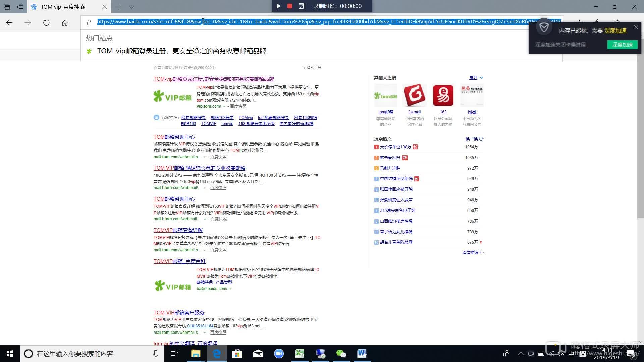Click the address bar URL field

(x=329, y=22)
